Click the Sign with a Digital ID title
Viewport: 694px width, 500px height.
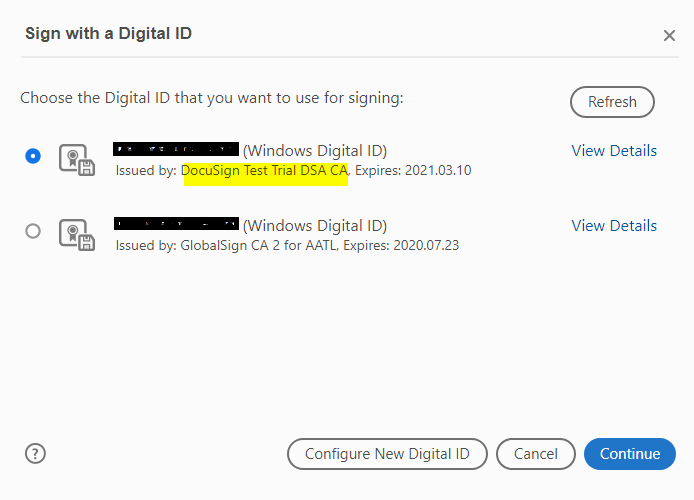click(108, 34)
